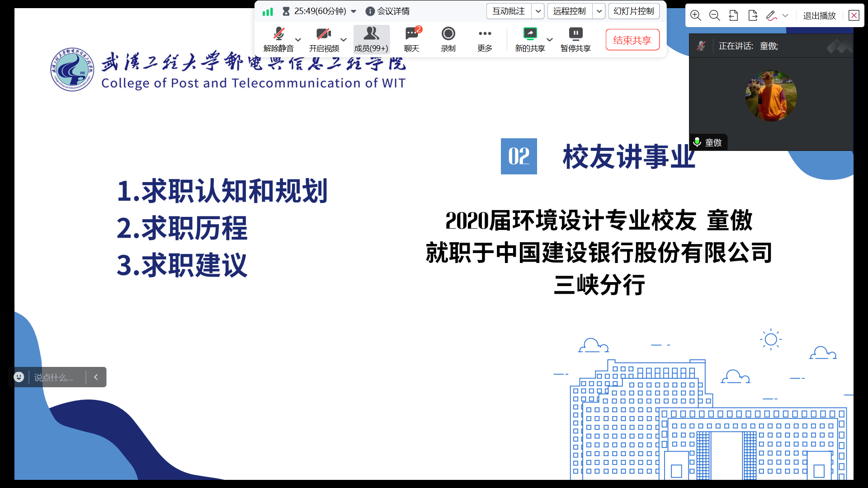Click the zoom in magnifier icon

click(695, 15)
